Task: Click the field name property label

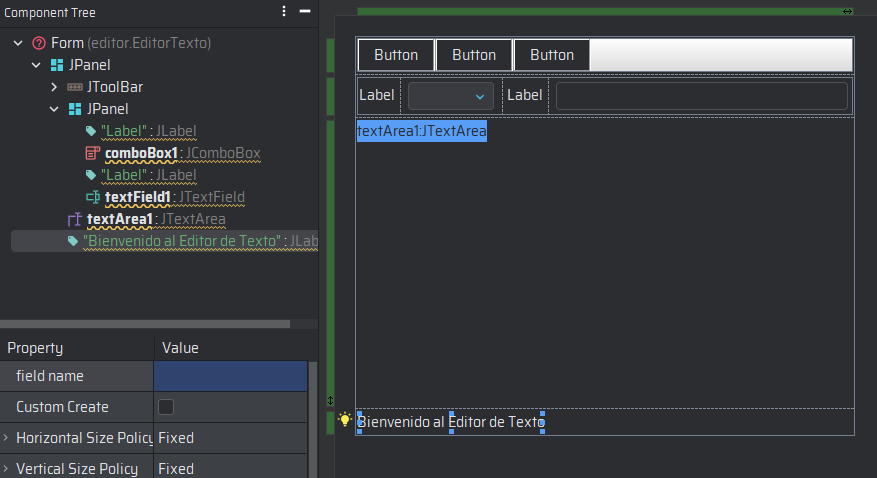Action: click(50, 376)
